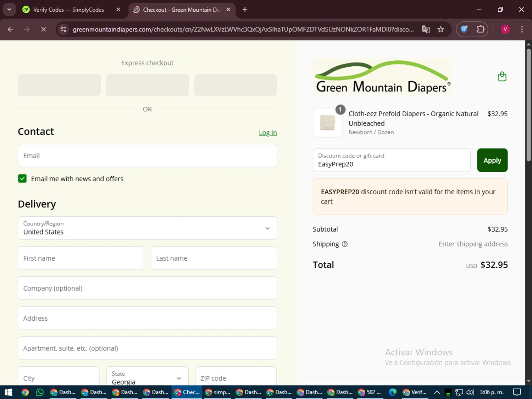Image resolution: width=532 pixels, height=399 pixels.
Task: Click the Discount code or gift card field
Action: pyautogui.click(x=392, y=160)
